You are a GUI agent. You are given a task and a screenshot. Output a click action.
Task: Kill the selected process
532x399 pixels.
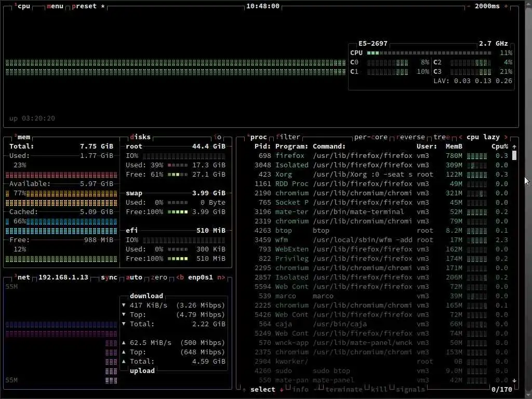379,390
